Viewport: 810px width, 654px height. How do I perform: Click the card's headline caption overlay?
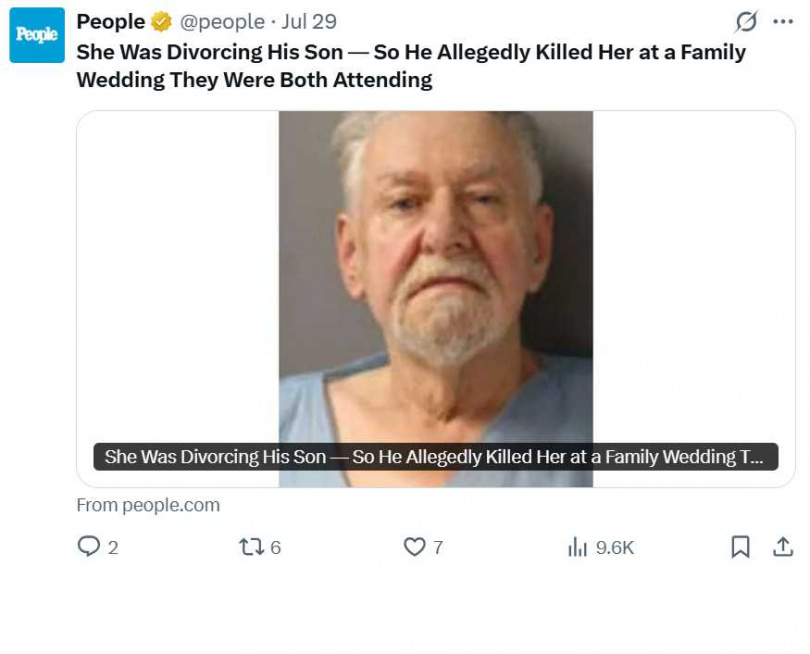pyautogui.click(x=434, y=457)
